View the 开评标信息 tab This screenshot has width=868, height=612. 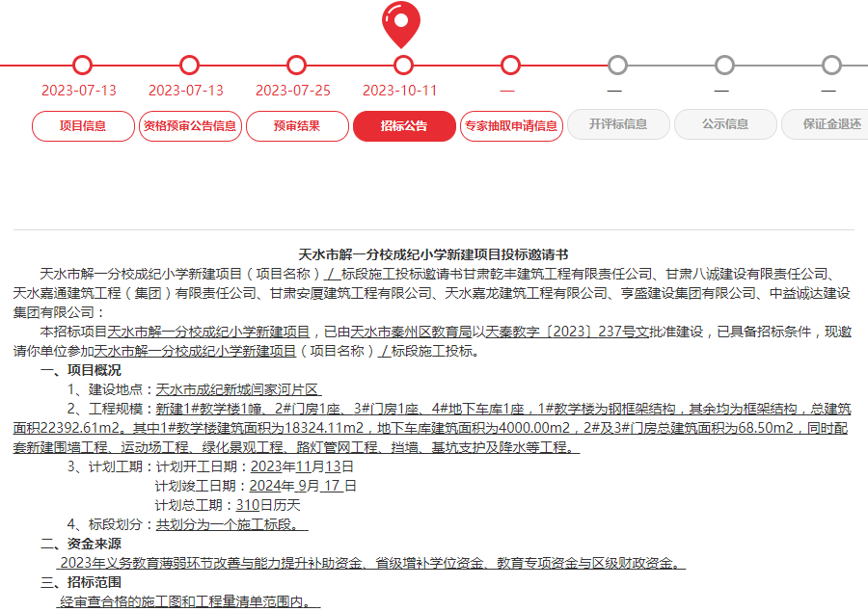tap(617, 126)
